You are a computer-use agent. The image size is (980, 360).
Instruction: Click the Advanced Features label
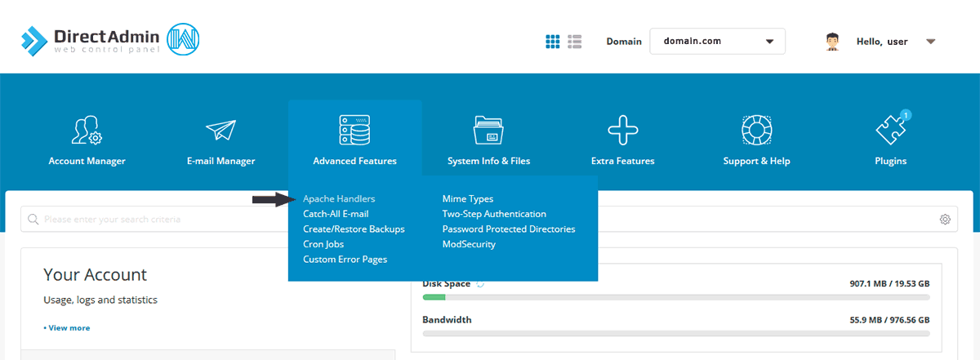(355, 162)
